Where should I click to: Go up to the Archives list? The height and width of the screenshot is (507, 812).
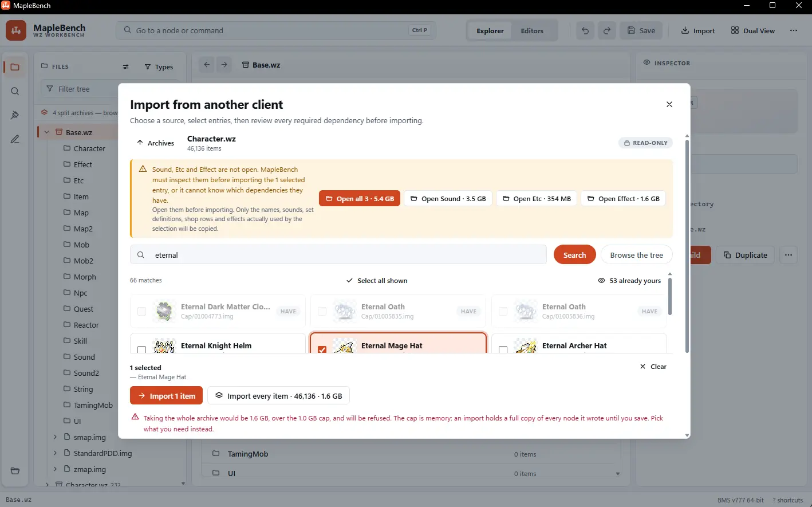155,143
